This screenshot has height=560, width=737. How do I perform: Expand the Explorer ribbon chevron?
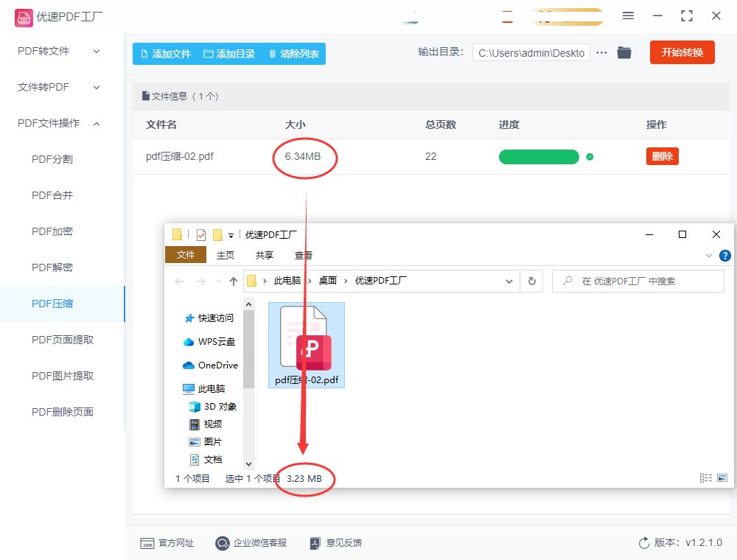coord(709,256)
